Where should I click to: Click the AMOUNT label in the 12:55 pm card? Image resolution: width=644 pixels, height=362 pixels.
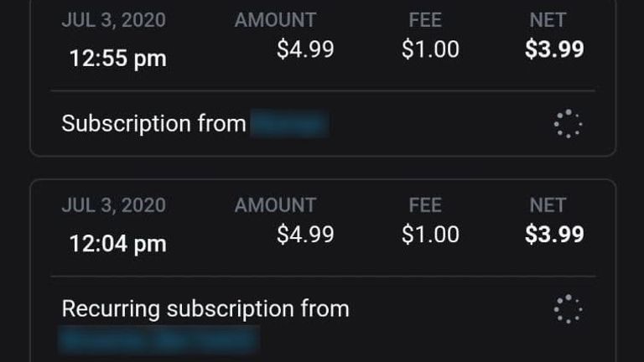[275, 20]
